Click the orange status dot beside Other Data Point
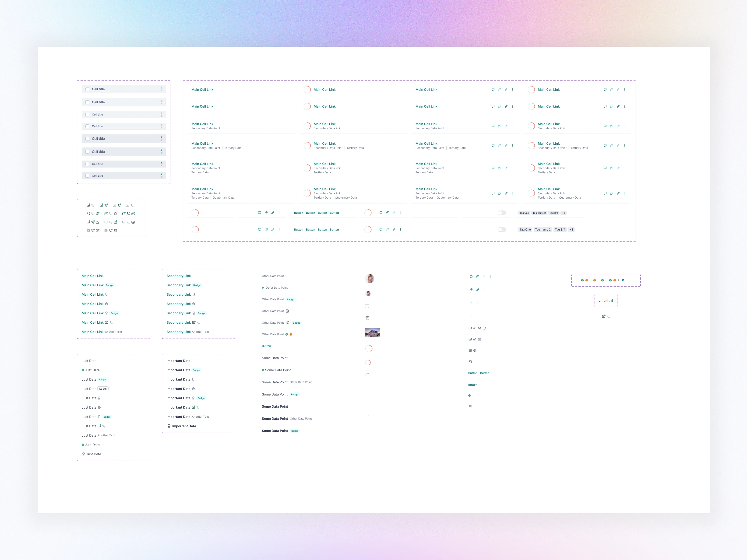747x560 pixels. 291,335
